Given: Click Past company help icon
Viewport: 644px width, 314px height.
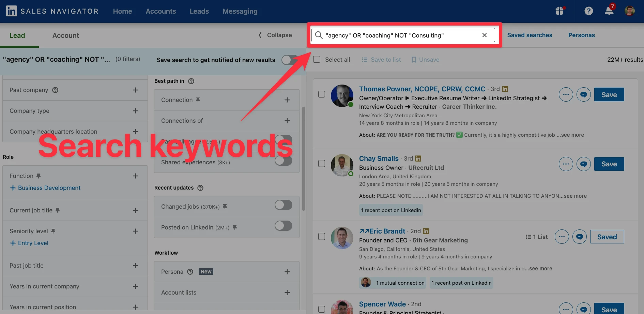Looking at the screenshot, I should click(55, 90).
